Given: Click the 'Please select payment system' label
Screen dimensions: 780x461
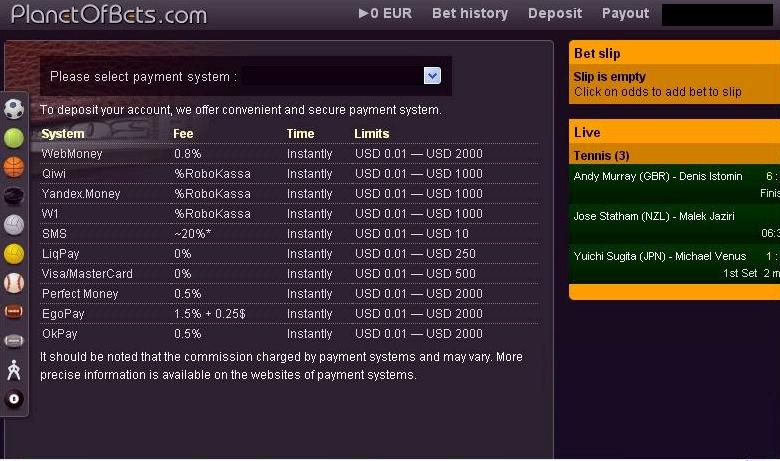Looking at the screenshot, I should pyautogui.click(x=143, y=77).
